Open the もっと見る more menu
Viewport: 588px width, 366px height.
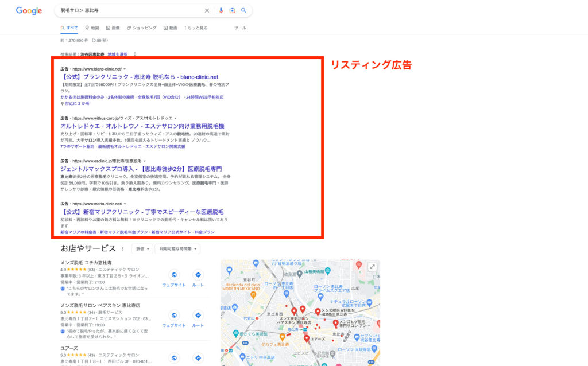(x=195, y=28)
